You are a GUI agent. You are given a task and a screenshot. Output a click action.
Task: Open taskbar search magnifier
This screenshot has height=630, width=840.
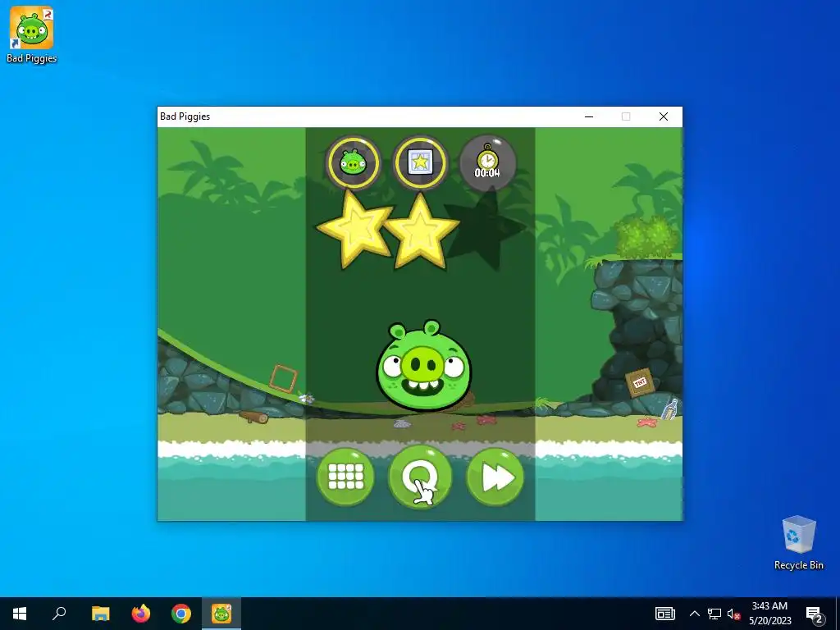coord(59,614)
